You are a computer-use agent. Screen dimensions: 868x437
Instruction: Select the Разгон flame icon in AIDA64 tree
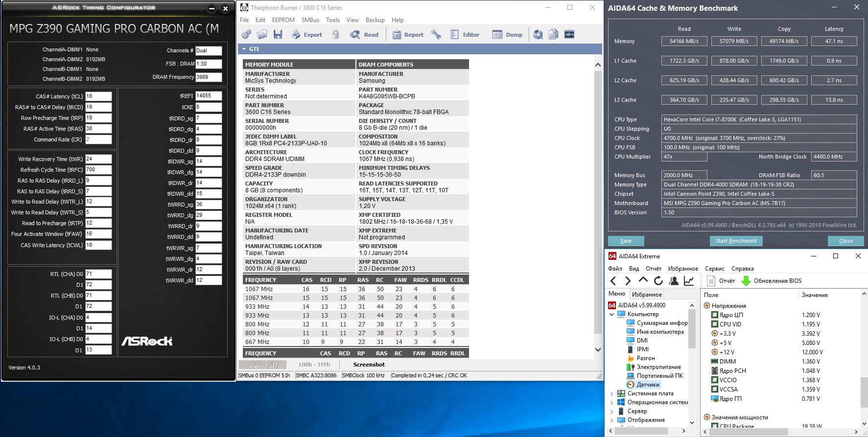pyautogui.click(x=631, y=358)
